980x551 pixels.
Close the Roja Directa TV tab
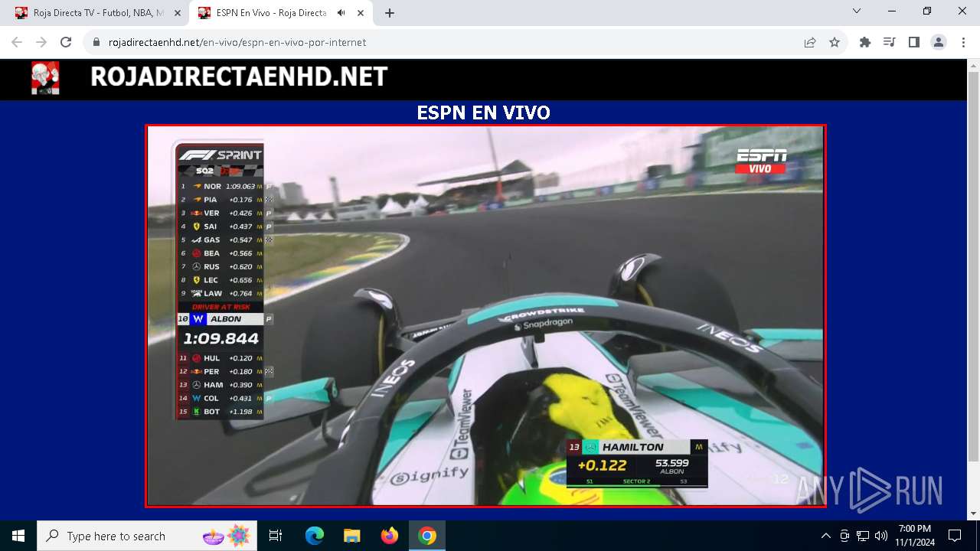(177, 13)
